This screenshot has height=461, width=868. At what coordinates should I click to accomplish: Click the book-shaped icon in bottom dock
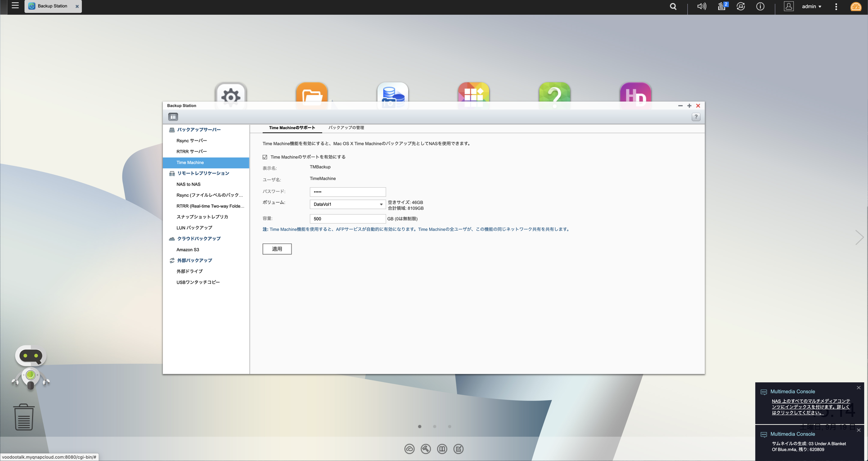pyautogui.click(x=442, y=449)
